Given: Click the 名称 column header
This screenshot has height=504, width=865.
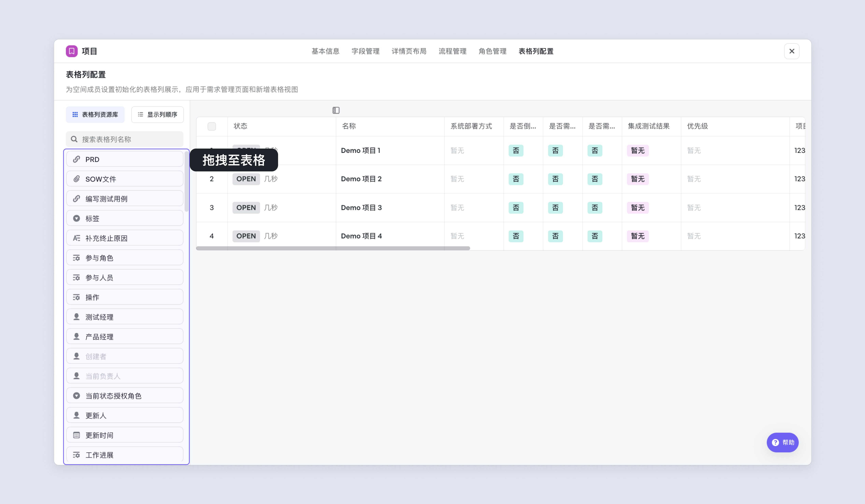Looking at the screenshot, I should 390,126.
